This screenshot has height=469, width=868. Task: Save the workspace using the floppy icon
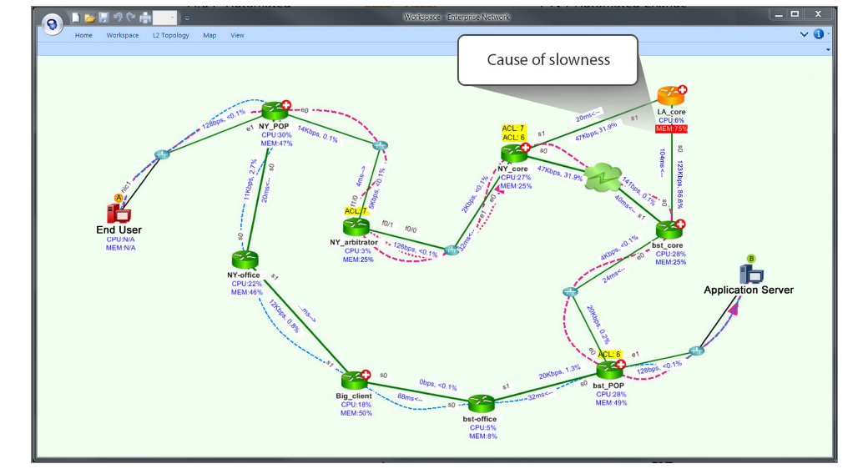(103, 18)
